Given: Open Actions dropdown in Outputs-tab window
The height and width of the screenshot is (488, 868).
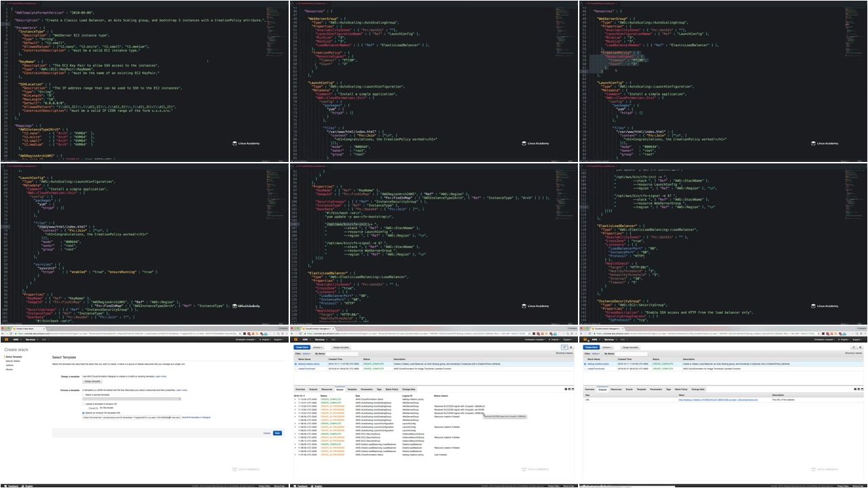Looking at the screenshot, I should point(607,347).
